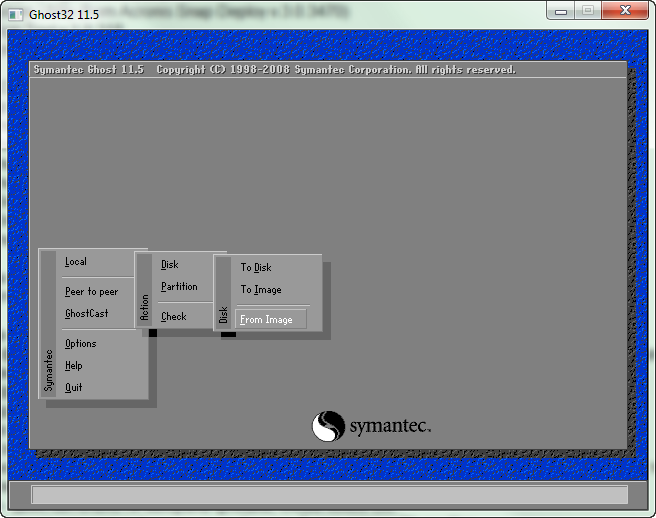Maximize the Ghost32 window
The height and width of the screenshot is (518, 656).
point(587,10)
